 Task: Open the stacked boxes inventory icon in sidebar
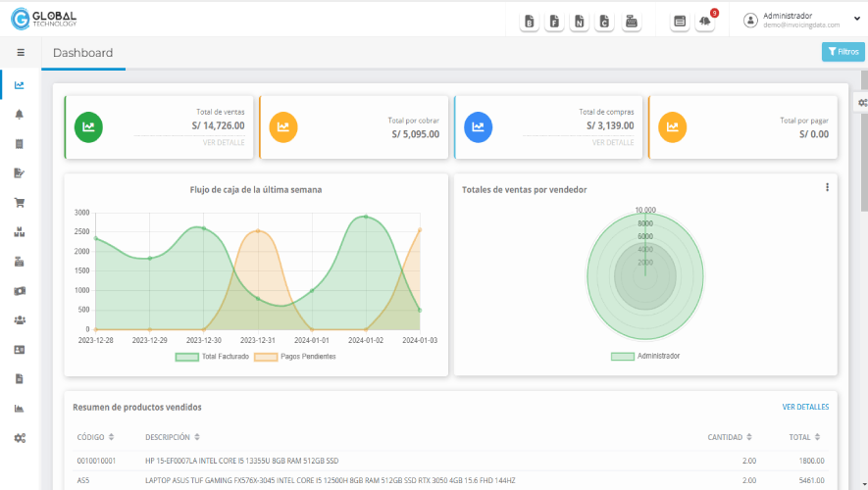coord(20,232)
